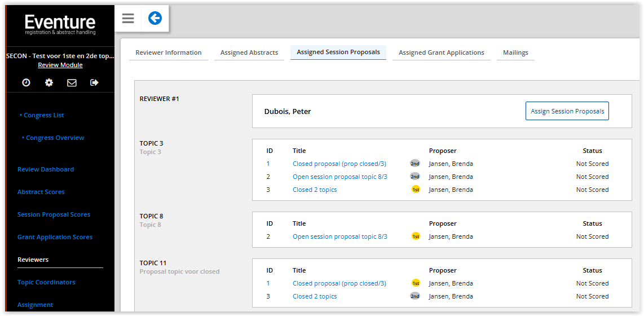Go to Session Proposal Scores
The height and width of the screenshot is (316, 644).
click(x=54, y=214)
